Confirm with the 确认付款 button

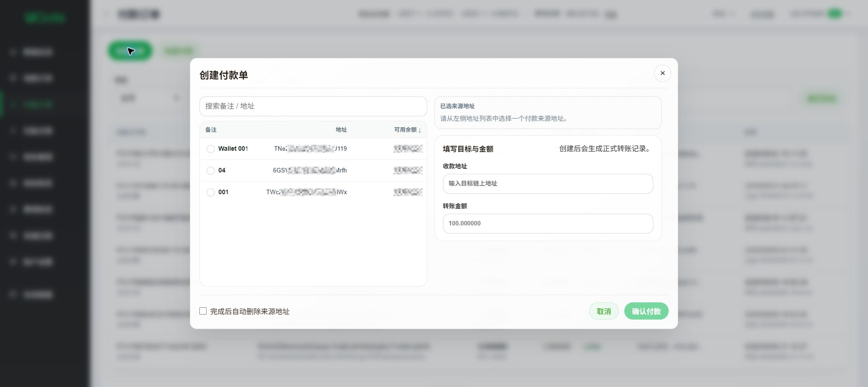coord(646,311)
